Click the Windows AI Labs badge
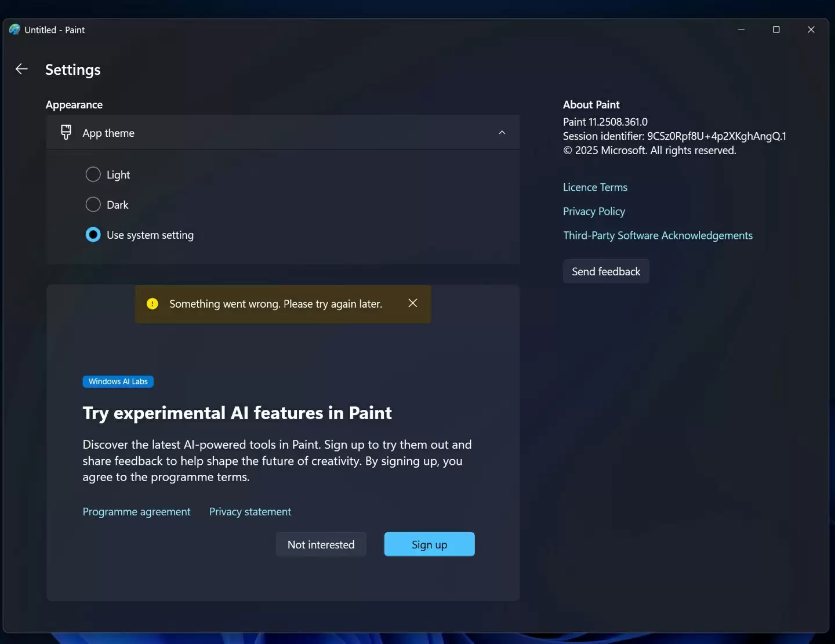The height and width of the screenshot is (644, 835). pyautogui.click(x=118, y=381)
